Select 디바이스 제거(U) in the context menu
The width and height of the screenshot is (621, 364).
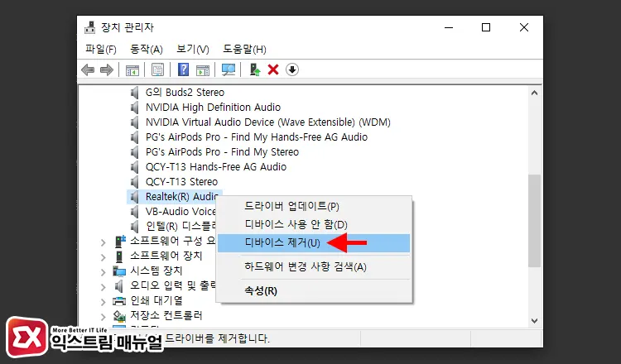pyautogui.click(x=282, y=243)
